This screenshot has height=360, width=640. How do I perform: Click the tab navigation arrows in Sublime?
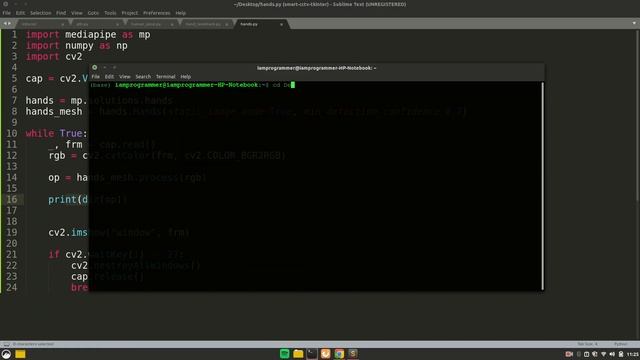click(x=7, y=24)
